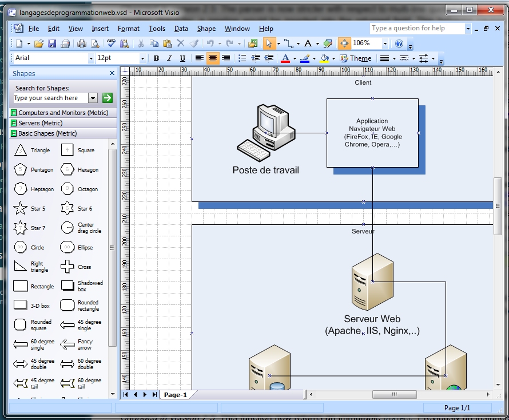Open the font size dropdown
Screen dimensions: 509x420
142,58
